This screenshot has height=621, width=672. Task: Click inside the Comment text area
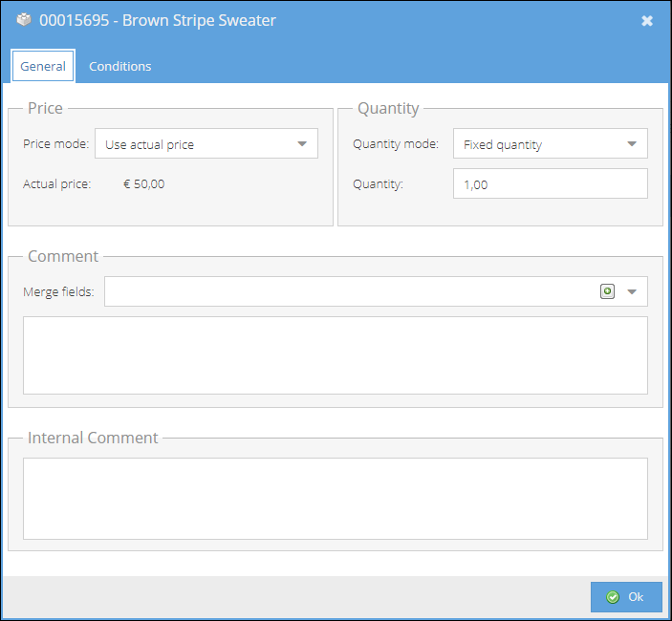pos(336,355)
